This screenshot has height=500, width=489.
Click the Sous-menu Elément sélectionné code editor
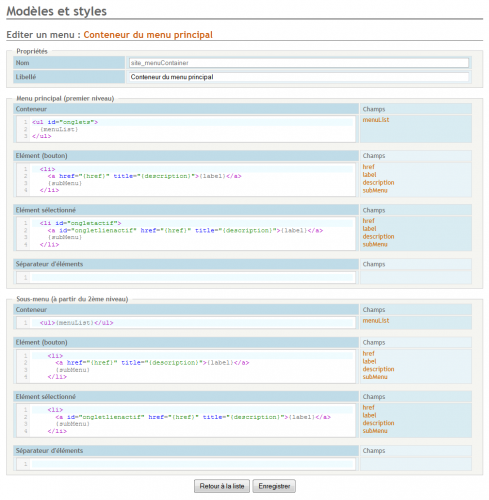(x=186, y=420)
